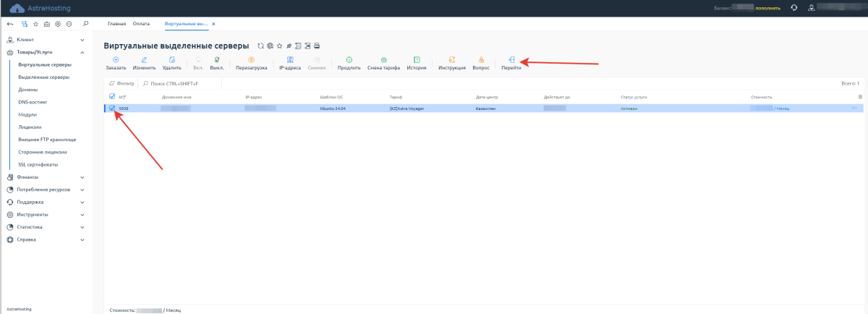
Task: Open the support headset icon in the header
Action: [793, 8]
